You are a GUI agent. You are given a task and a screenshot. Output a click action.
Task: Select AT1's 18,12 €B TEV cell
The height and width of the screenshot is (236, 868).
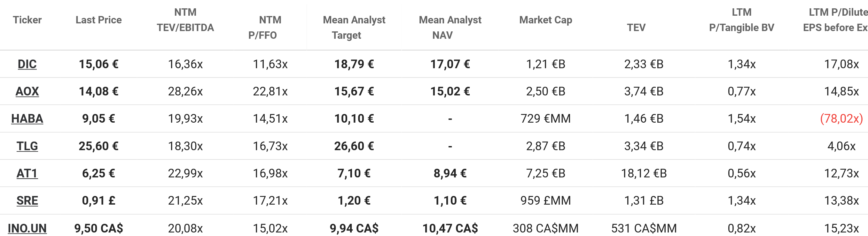click(x=644, y=174)
